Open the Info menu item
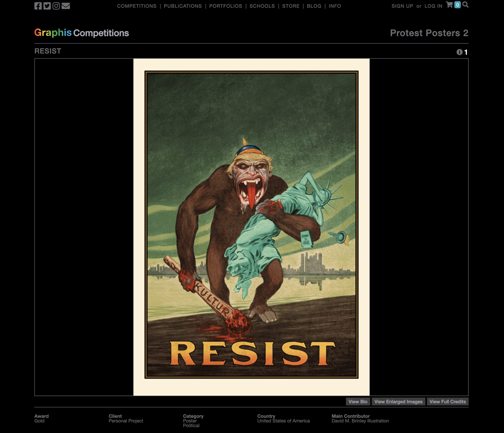The height and width of the screenshot is (433, 504). click(x=335, y=6)
